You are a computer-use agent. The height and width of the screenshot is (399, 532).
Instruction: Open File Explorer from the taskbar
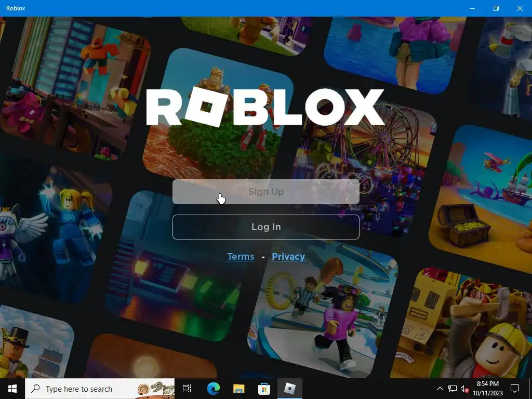[x=239, y=389]
